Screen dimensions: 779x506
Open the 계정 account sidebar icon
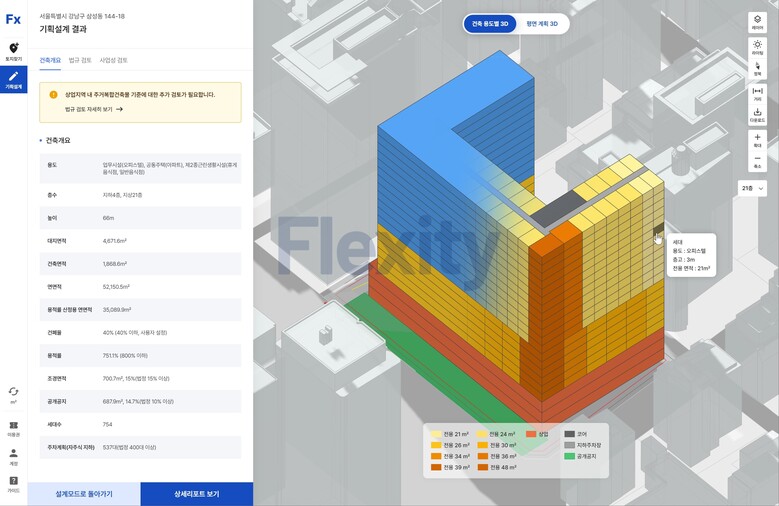13,457
